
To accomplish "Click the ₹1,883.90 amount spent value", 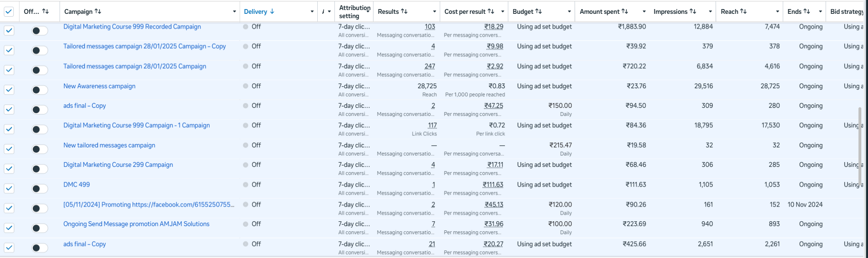I will point(632,27).
